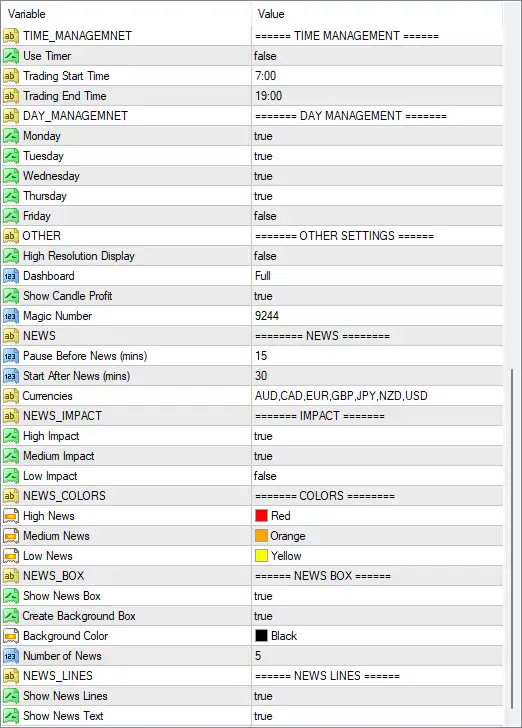The image size is (522, 728).
Task: Click the boolean icon next to Show News Lines
Action: (x=11, y=696)
